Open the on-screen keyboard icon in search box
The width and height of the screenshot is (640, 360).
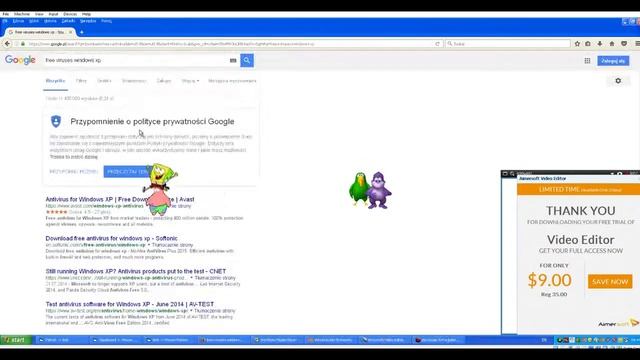pyautogui.click(x=233, y=60)
